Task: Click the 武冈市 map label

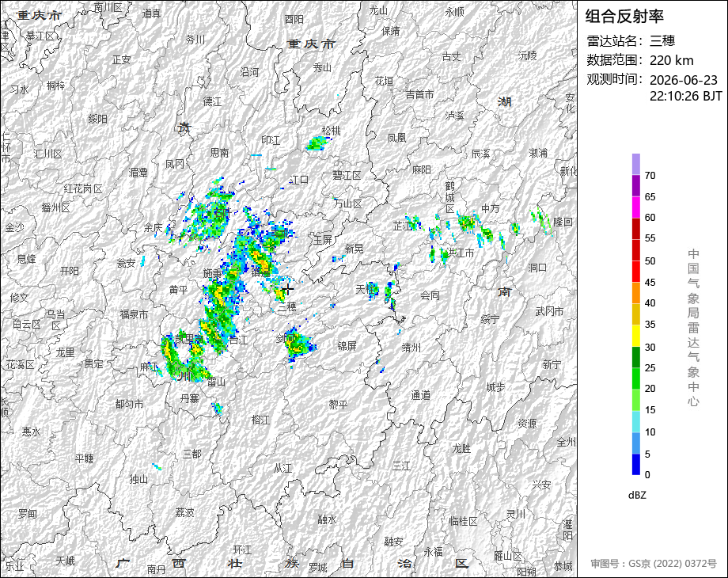Action: 549,311
